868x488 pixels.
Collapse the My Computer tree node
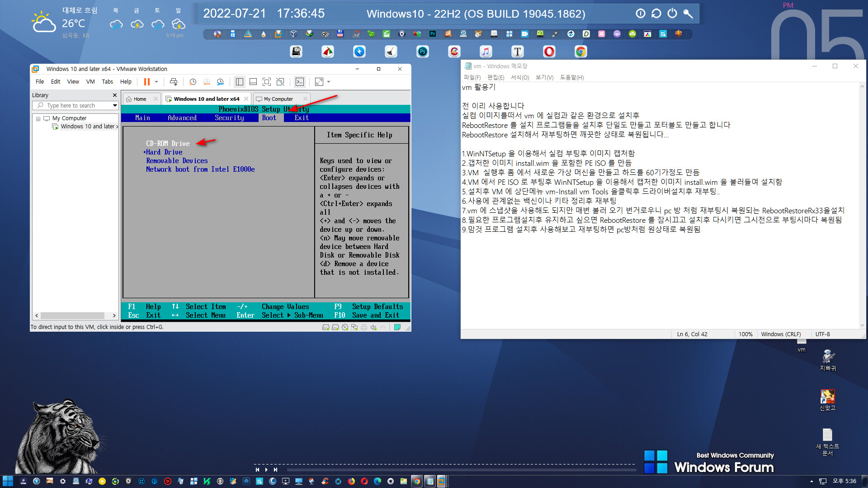pos(38,119)
